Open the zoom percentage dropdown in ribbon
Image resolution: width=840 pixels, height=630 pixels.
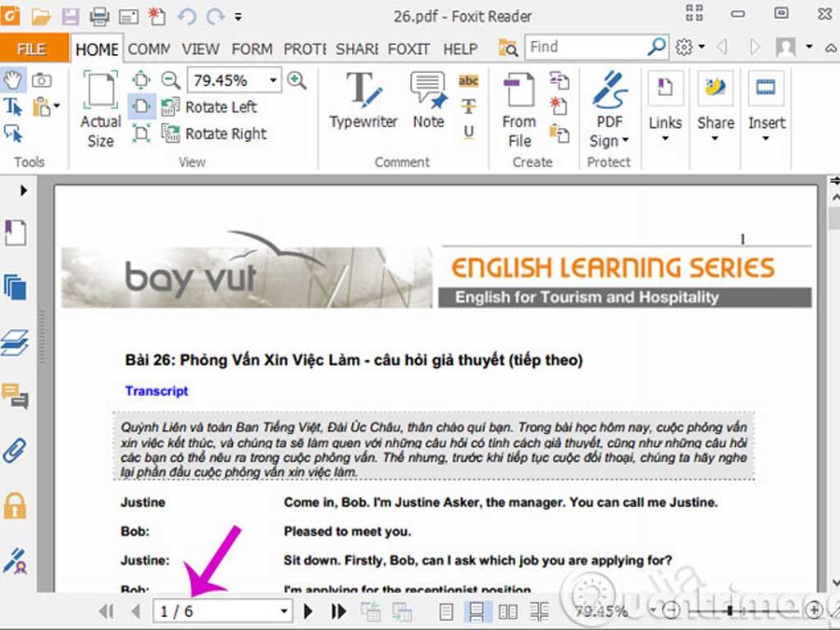click(x=273, y=80)
